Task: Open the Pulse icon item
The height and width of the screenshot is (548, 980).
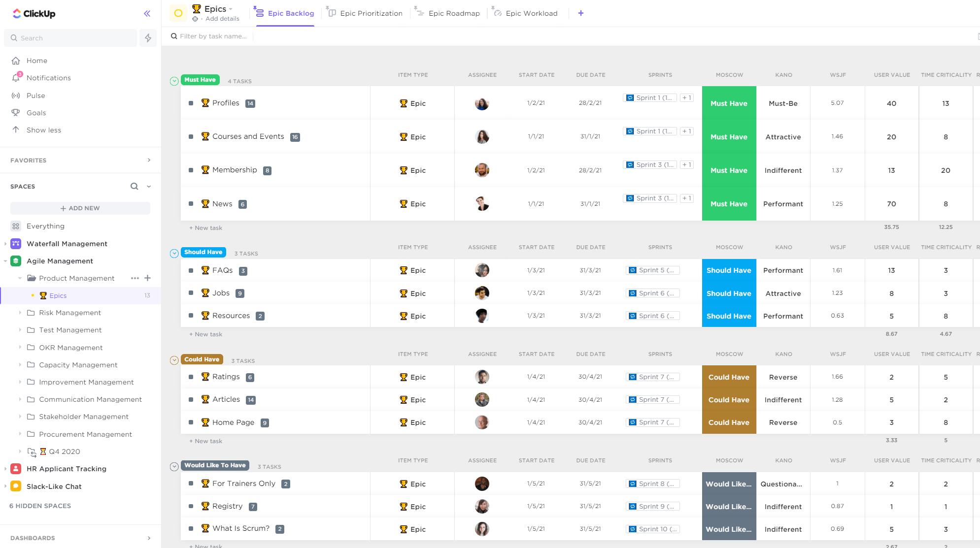Action: pos(16,96)
